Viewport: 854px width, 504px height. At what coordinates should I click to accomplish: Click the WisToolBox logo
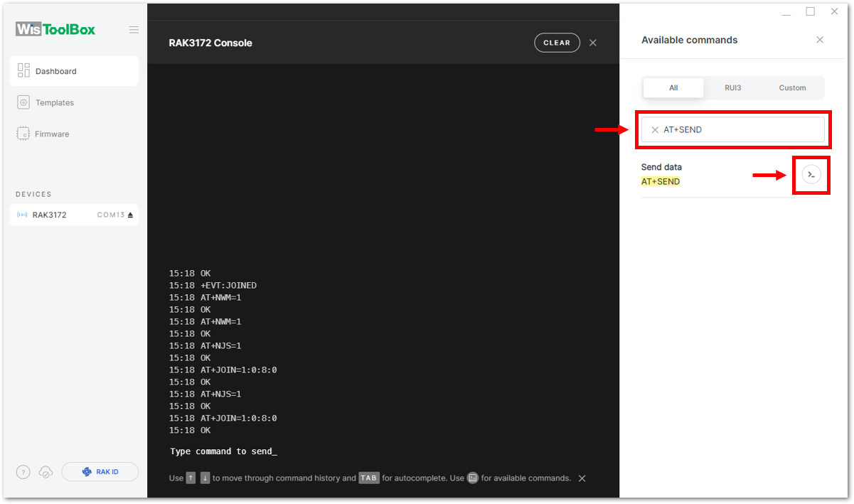(x=55, y=29)
